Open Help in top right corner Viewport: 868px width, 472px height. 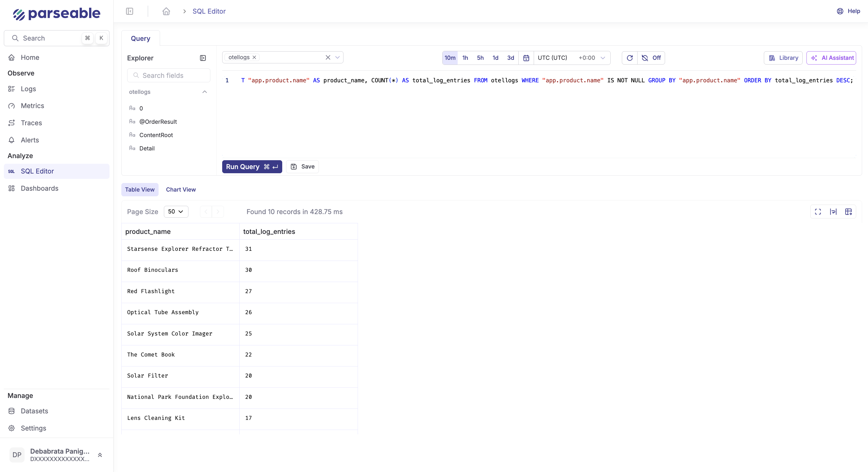[848, 11]
